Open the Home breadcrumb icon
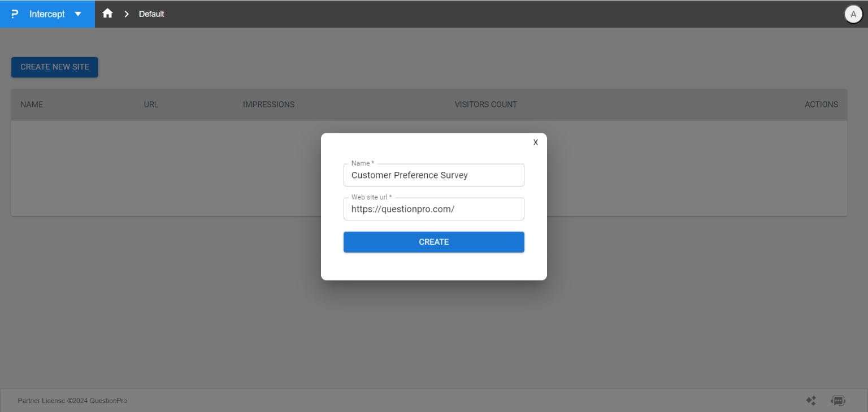 (x=107, y=14)
